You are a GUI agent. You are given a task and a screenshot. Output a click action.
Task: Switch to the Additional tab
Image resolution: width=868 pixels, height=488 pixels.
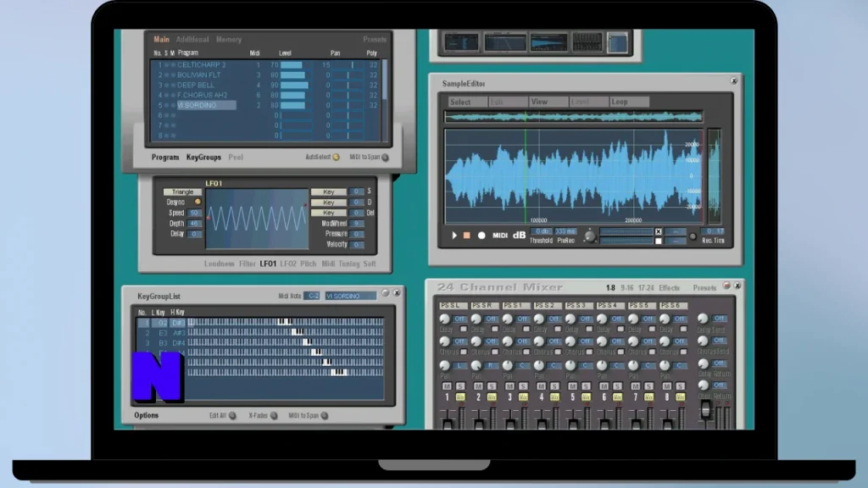(192, 40)
